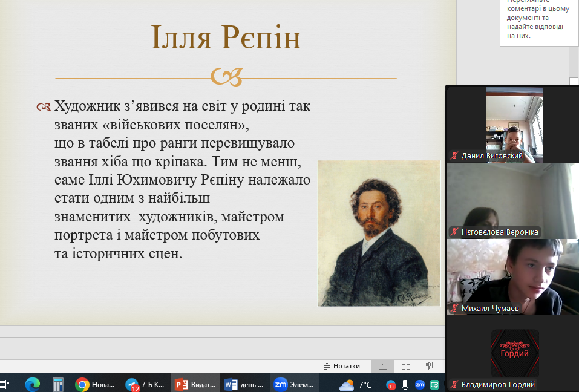
Task: Switch to Slide Sorter view
Action: pyautogui.click(x=406, y=366)
